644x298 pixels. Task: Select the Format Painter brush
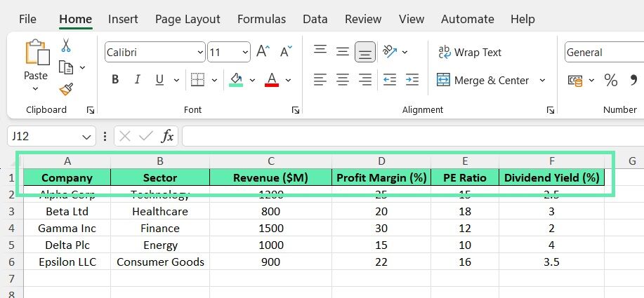pos(66,89)
